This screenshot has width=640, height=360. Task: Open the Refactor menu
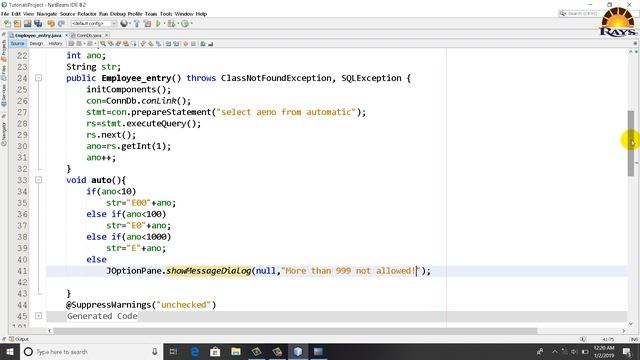(87, 14)
